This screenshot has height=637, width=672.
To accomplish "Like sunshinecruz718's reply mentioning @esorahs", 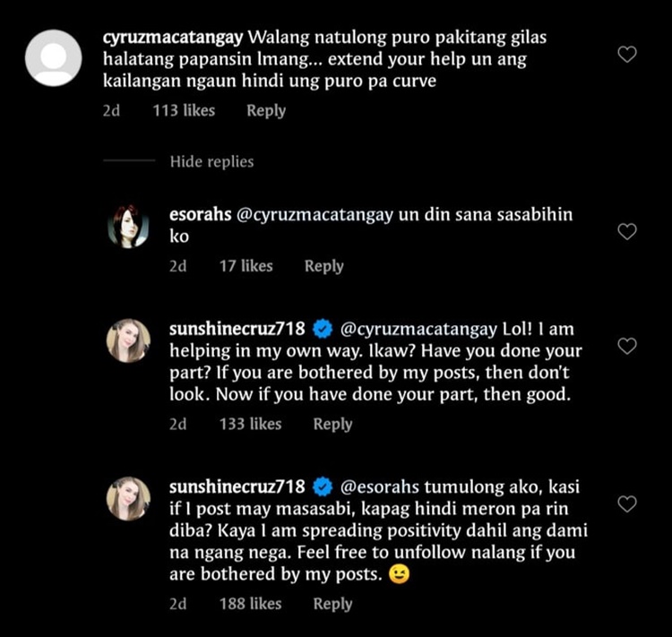I will coord(627,504).
